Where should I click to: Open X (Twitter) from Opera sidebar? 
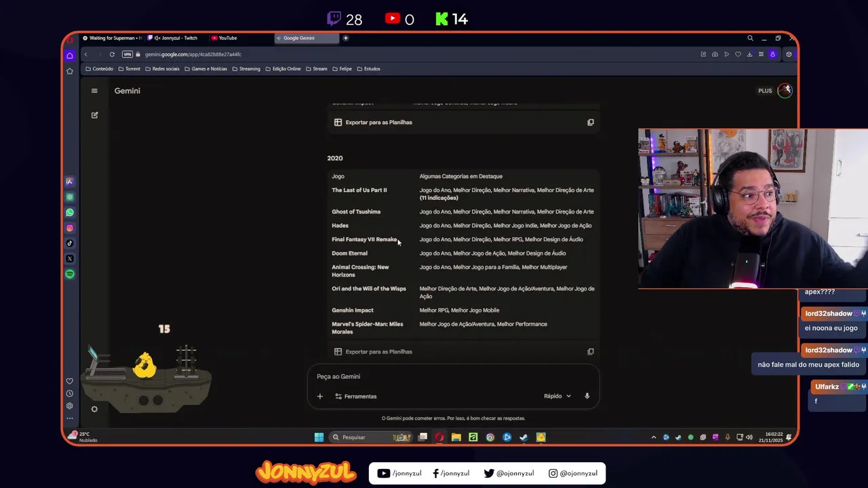[70, 259]
